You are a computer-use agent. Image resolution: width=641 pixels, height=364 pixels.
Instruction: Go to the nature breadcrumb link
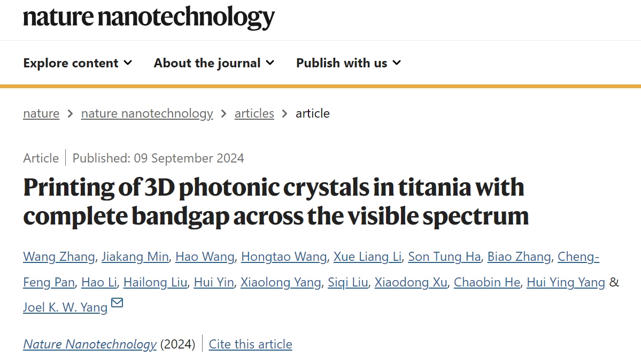(x=41, y=113)
